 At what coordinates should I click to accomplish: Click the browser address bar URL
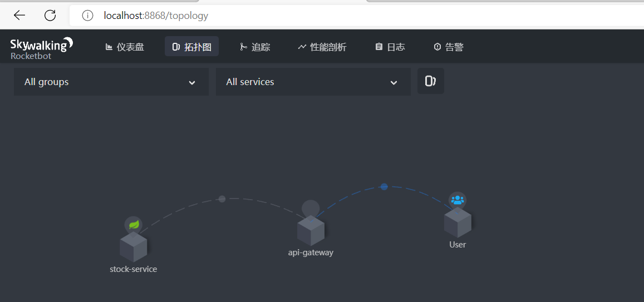click(156, 16)
